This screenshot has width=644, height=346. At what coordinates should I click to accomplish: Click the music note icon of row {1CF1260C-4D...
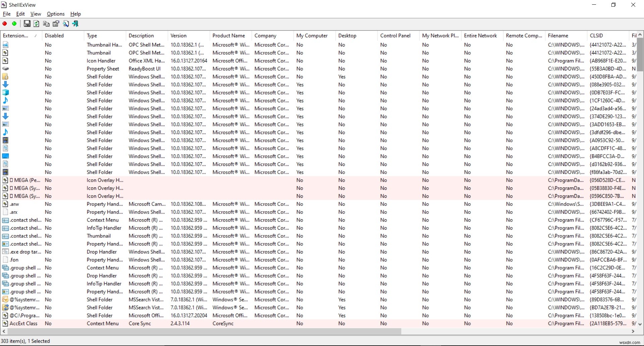5,101
